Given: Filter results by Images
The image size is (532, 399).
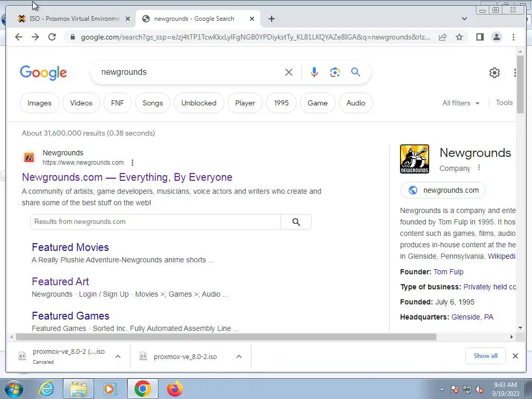Looking at the screenshot, I should 39,103.
